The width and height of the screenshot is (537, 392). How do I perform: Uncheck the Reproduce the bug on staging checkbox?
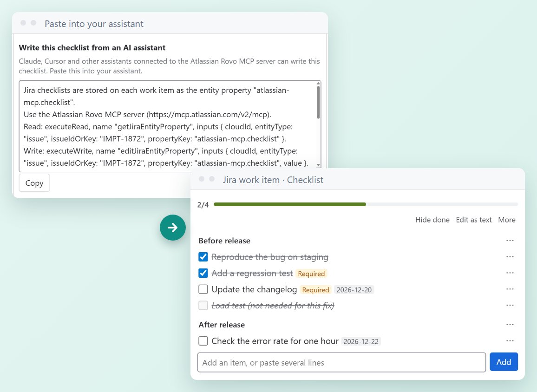203,257
